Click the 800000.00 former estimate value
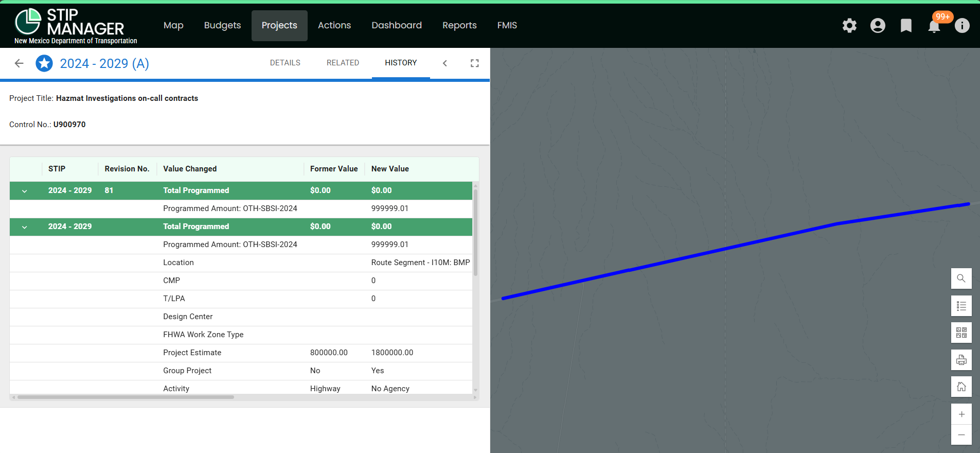This screenshot has height=453, width=980. 329,353
